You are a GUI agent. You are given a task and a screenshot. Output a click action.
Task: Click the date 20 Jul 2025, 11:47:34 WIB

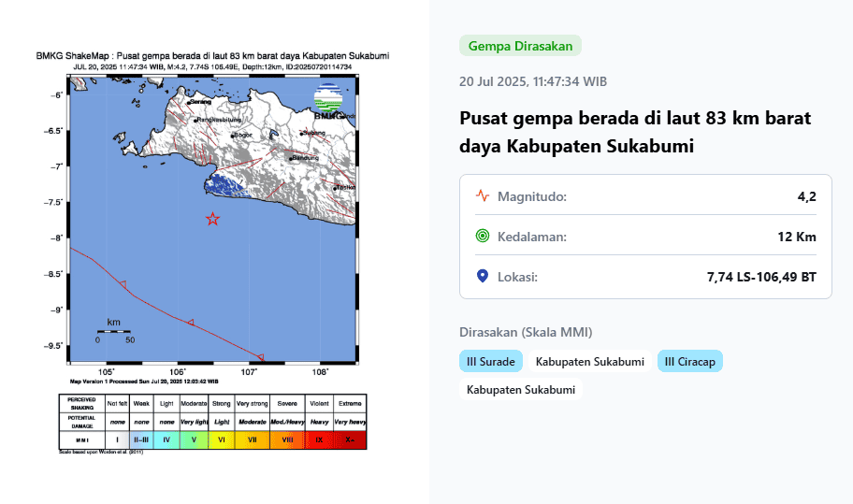point(533,81)
